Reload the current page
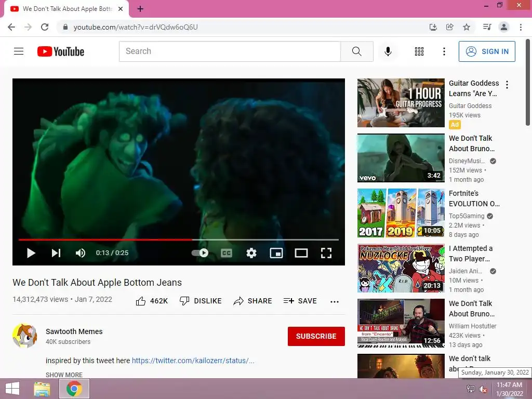The width and height of the screenshot is (532, 399). tap(45, 27)
